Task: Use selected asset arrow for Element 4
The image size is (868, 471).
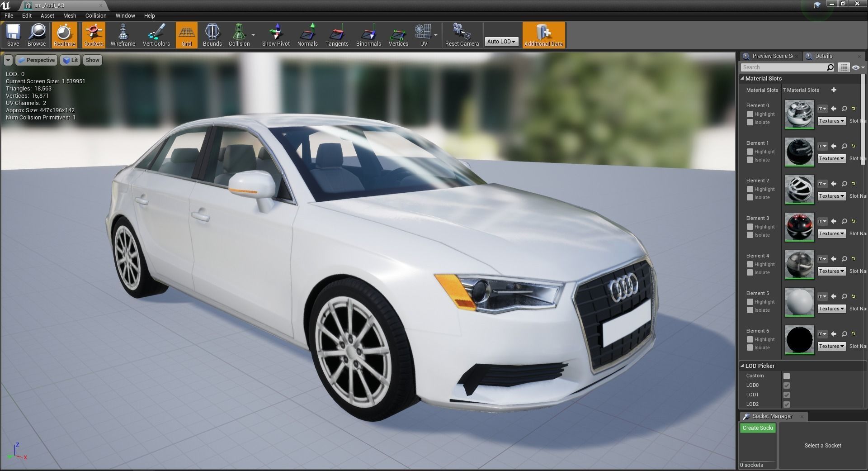Action: coord(834,259)
